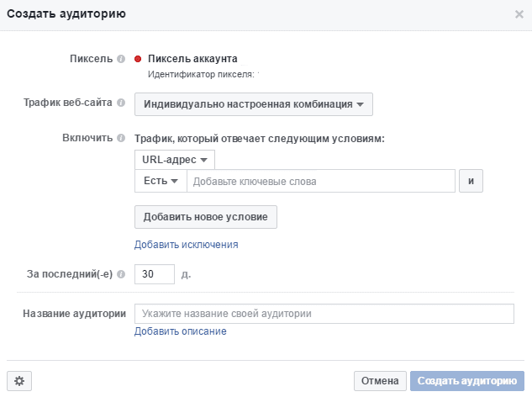Click the Добавить исключения link

click(x=187, y=245)
